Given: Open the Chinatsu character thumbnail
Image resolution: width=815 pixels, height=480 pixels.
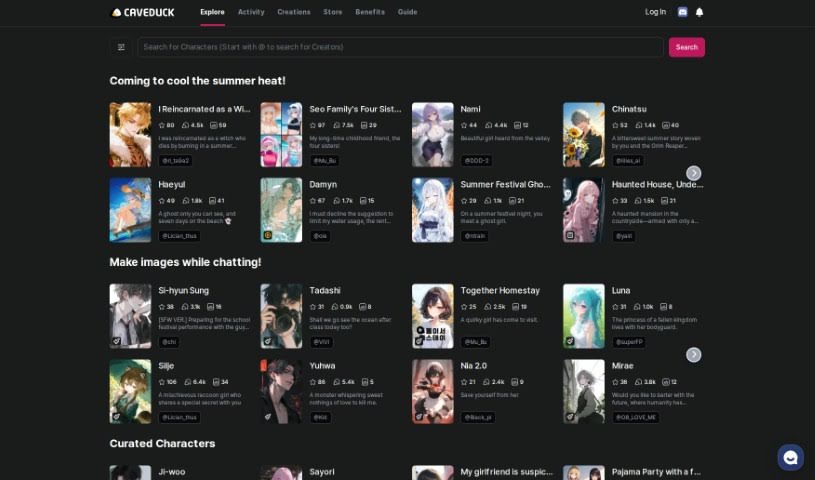Looking at the screenshot, I should point(584,135).
